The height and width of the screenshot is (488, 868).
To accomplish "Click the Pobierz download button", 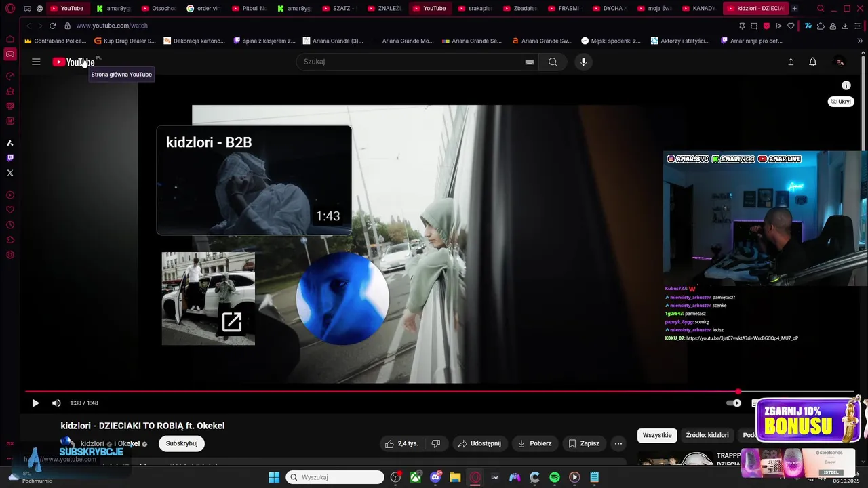I will 534,443.
